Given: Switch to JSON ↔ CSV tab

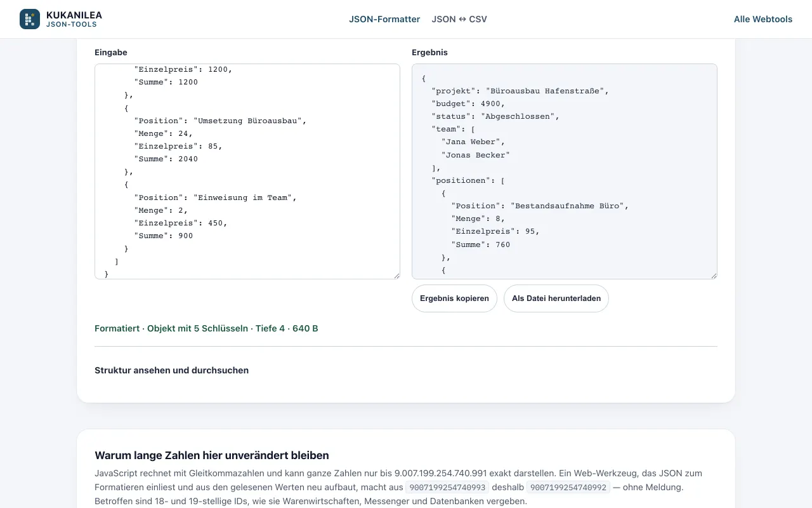Looking at the screenshot, I should (x=459, y=19).
